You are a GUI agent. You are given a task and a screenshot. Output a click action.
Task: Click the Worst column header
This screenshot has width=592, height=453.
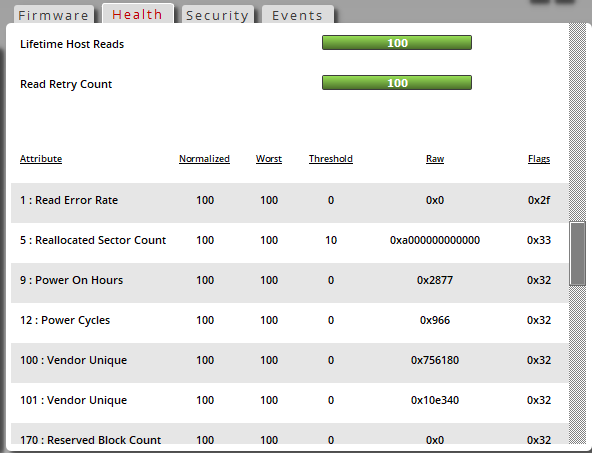(x=269, y=159)
